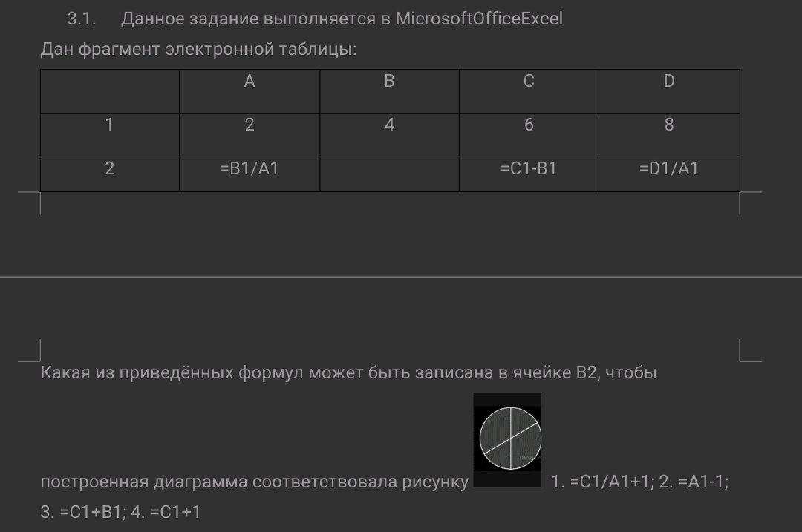The image size is (802, 532).
Task: Click the line 'Дан фрагмент электронной таблицы'
Action: (198, 49)
